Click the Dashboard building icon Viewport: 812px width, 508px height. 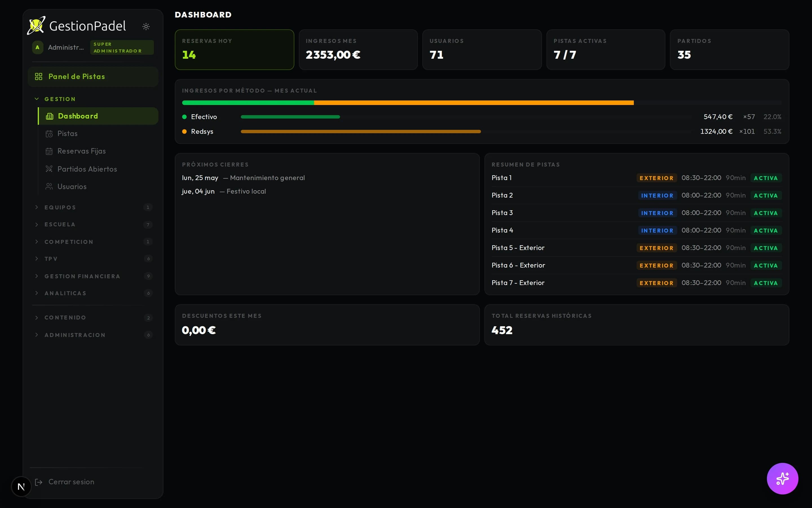click(x=49, y=116)
